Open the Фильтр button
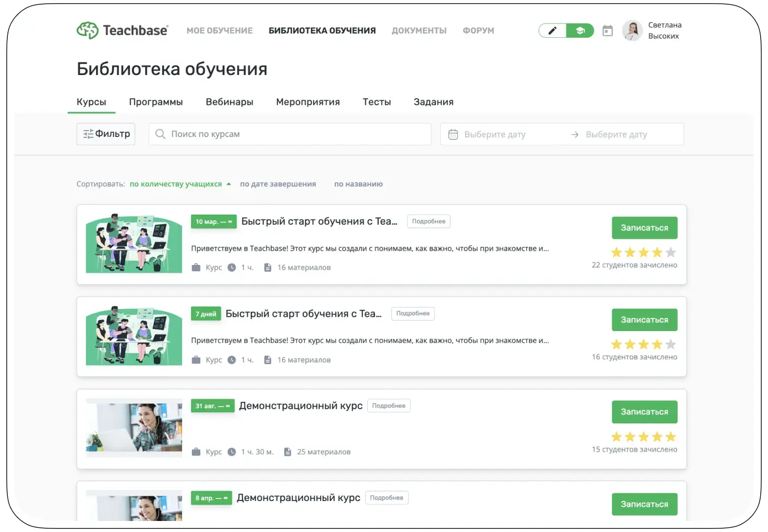 coord(106,134)
